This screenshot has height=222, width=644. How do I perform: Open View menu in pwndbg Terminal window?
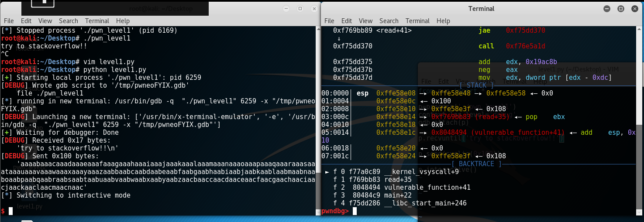pos(365,20)
